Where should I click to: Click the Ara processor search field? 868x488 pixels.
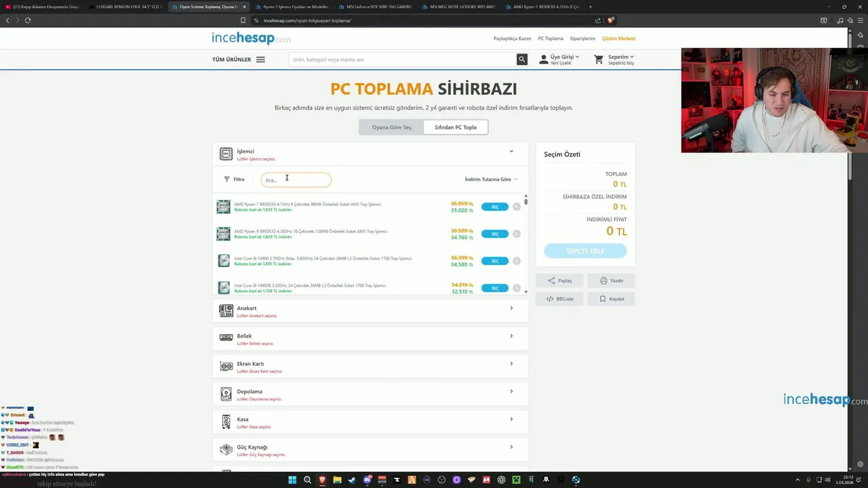coord(296,180)
